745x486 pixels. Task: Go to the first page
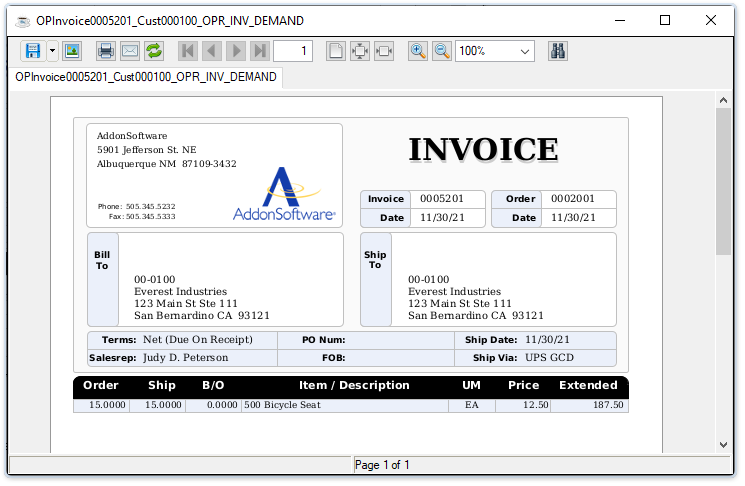point(188,51)
